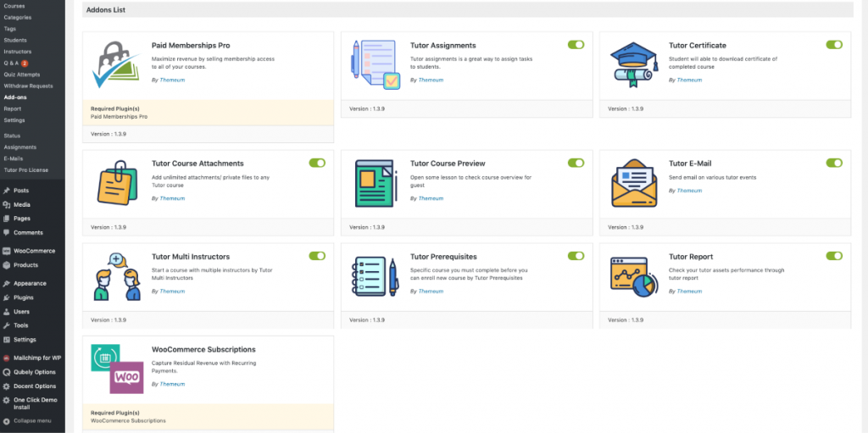Open the Report menu item in sidebar

click(12, 109)
